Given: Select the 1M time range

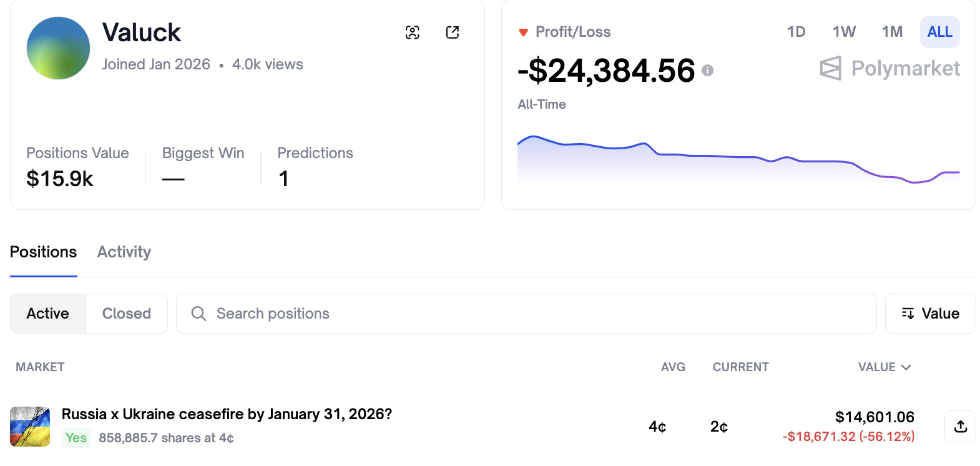Looking at the screenshot, I should (892, 32).
